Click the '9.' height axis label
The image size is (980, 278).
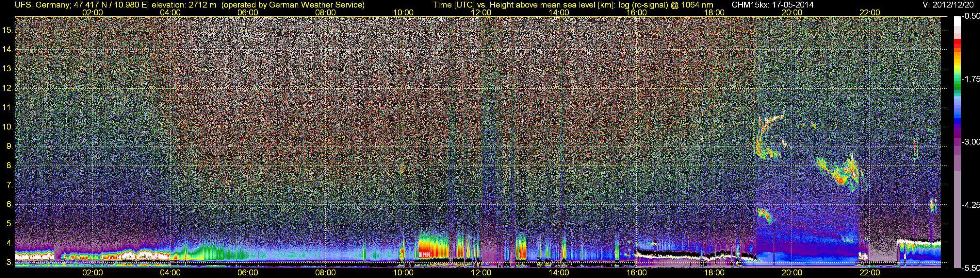coord(9,146)
